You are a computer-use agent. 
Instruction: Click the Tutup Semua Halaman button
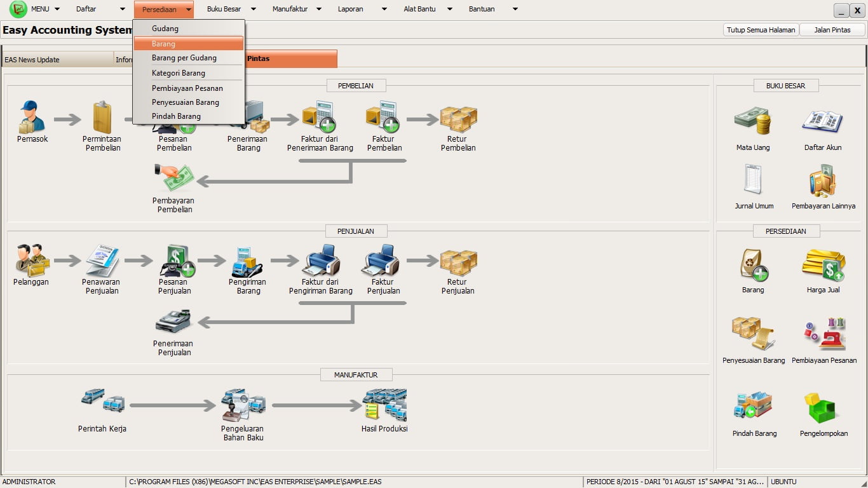(761, 30)
